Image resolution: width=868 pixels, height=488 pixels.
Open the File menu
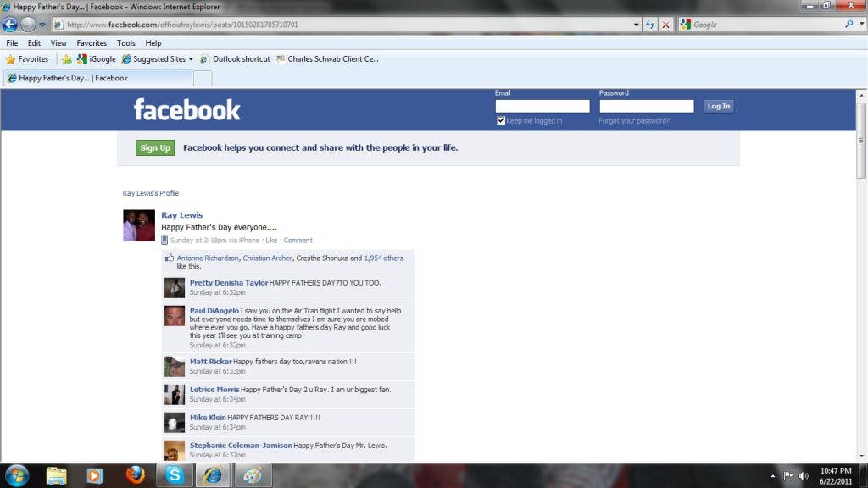coord(12,42)
